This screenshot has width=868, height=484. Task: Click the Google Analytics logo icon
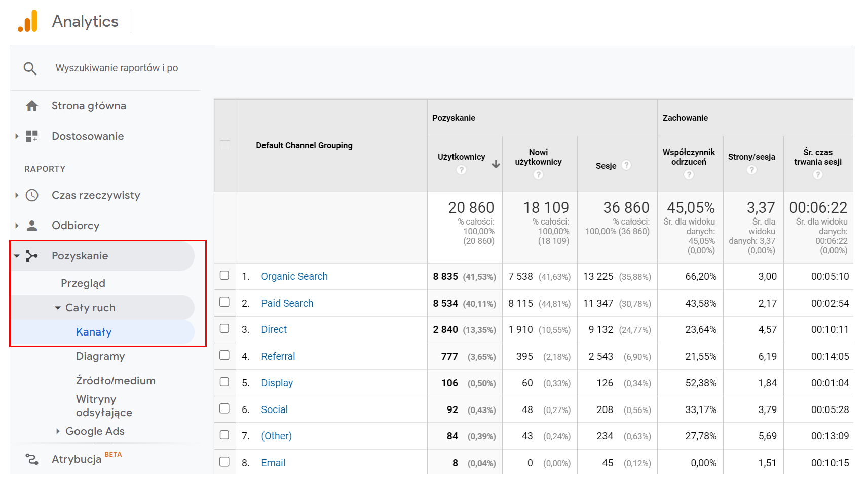pos(28,21)
